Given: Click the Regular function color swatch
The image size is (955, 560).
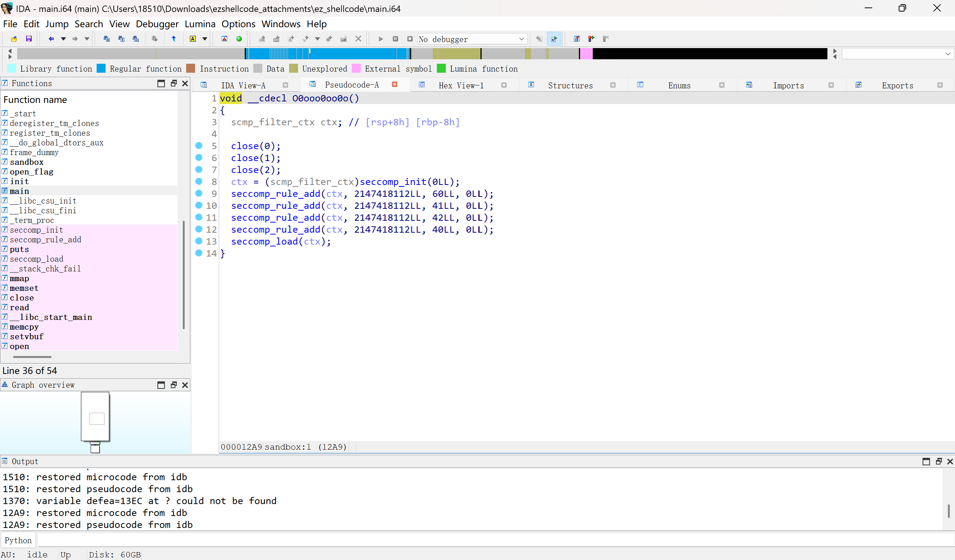Looking at the screenshot, I should click(101, 68).
